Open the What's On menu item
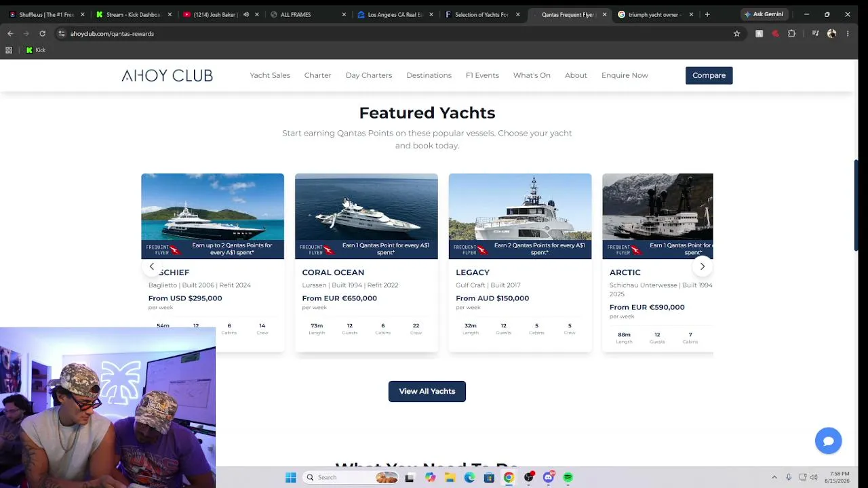Image resolution: width=868 pixels, height=488 pixels. pos(532,75)
